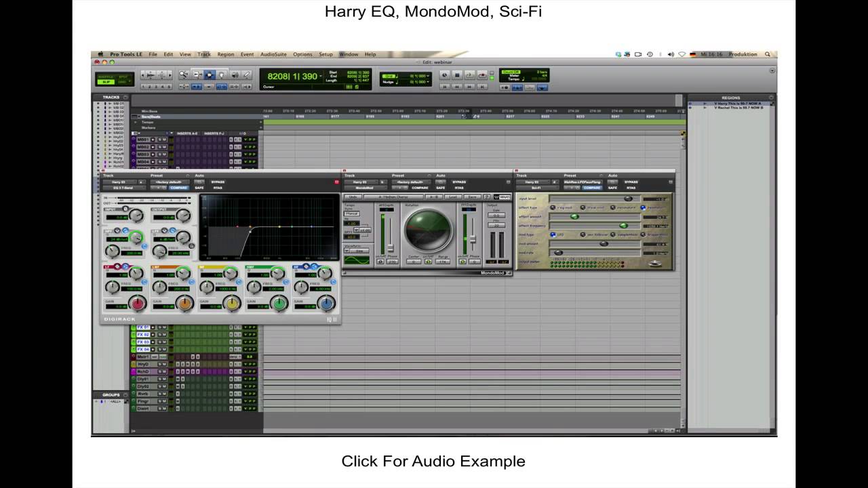
Task: Click the transport Play button
Action: (x=469, y=75)
